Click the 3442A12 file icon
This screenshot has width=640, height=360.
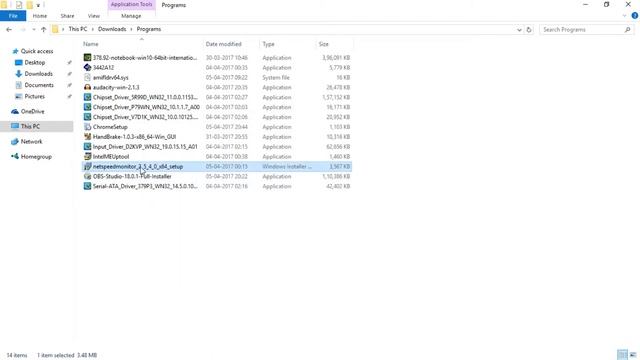click(87, 67)
